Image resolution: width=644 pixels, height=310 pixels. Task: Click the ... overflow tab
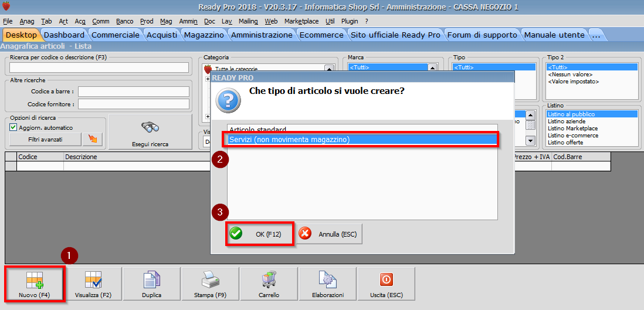596,35
